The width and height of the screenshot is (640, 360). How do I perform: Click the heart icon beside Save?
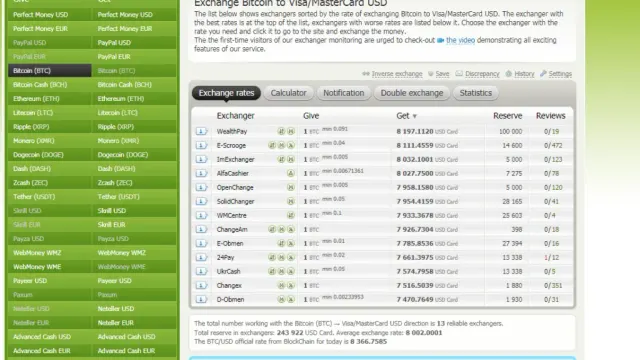tap(430, 74)
